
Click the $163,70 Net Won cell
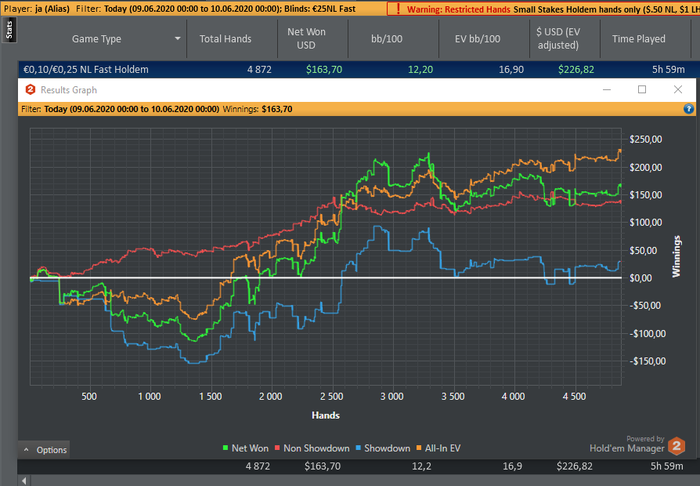324,70
